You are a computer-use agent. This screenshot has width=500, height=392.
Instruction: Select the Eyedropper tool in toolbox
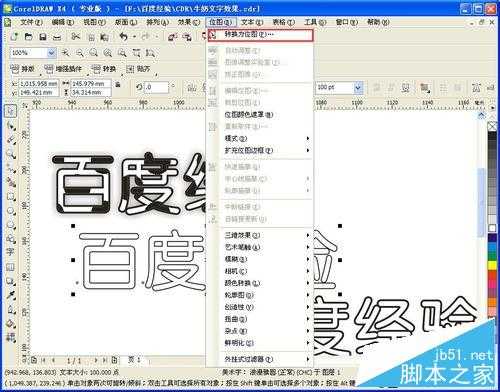click(x=11, y=295)
